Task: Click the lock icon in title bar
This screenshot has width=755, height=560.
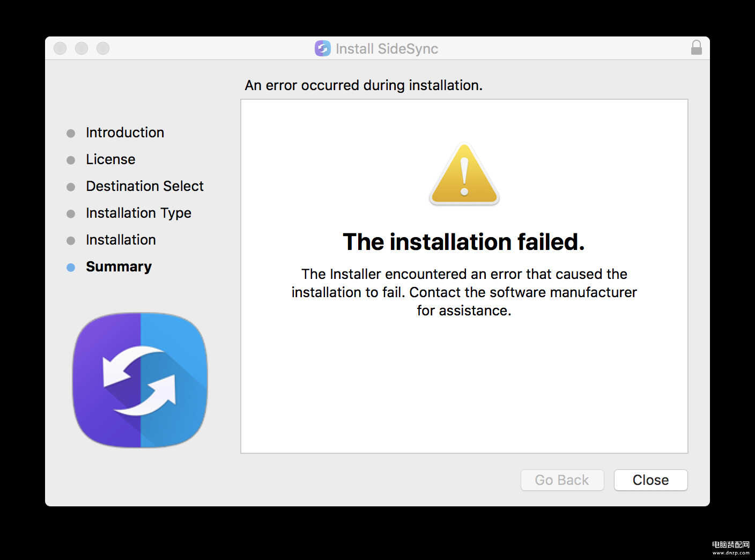Action: (x=696, y=48)
